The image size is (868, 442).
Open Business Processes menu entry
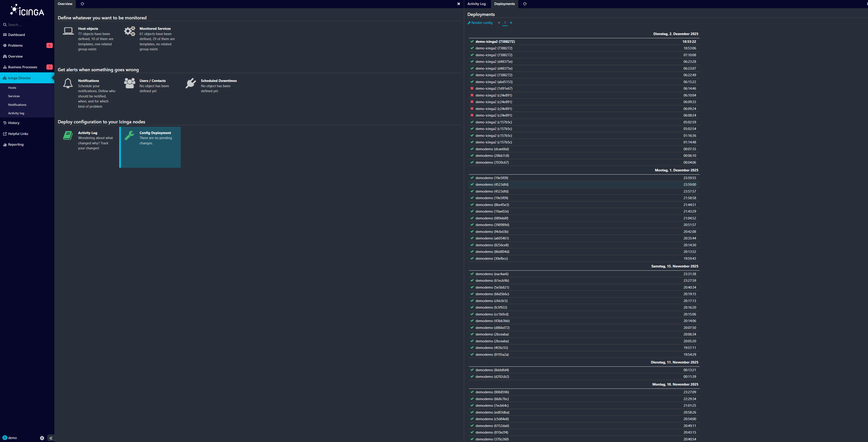click(23, 67)
